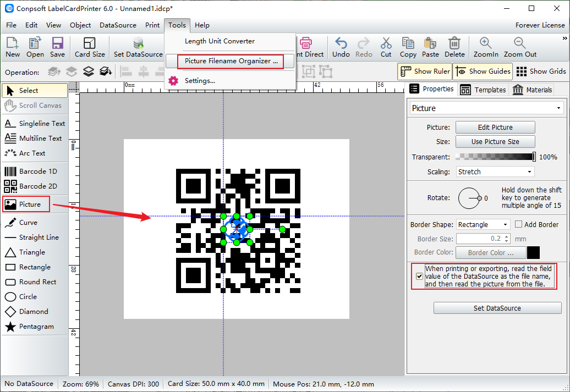Toggle the Show Guides button

coord(483,71)
